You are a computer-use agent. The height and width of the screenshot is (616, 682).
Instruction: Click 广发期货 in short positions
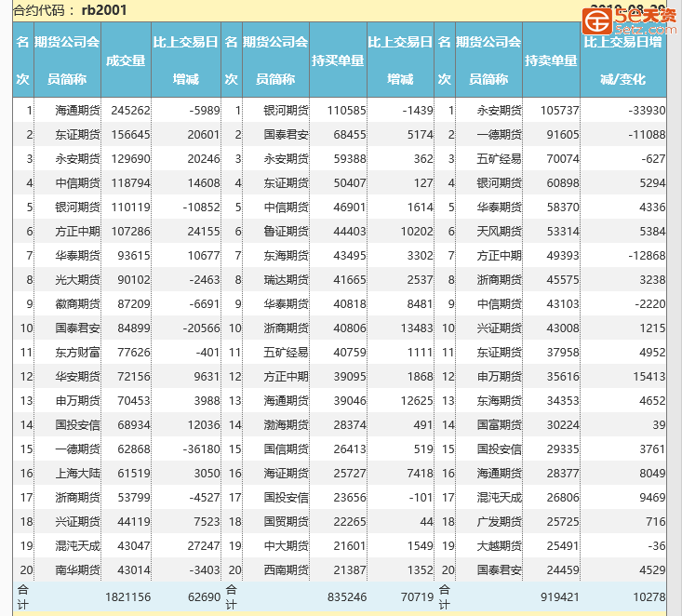[x=499, y=522]
